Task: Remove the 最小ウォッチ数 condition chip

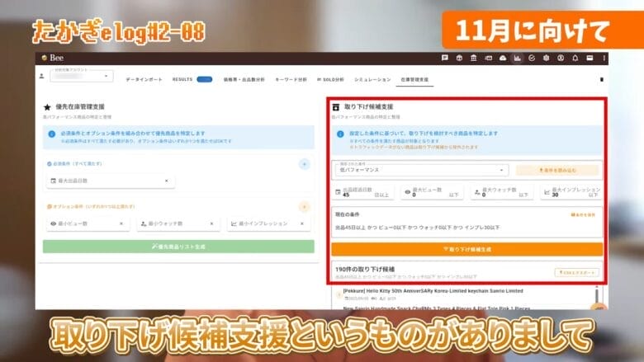Action: [211, 223]
